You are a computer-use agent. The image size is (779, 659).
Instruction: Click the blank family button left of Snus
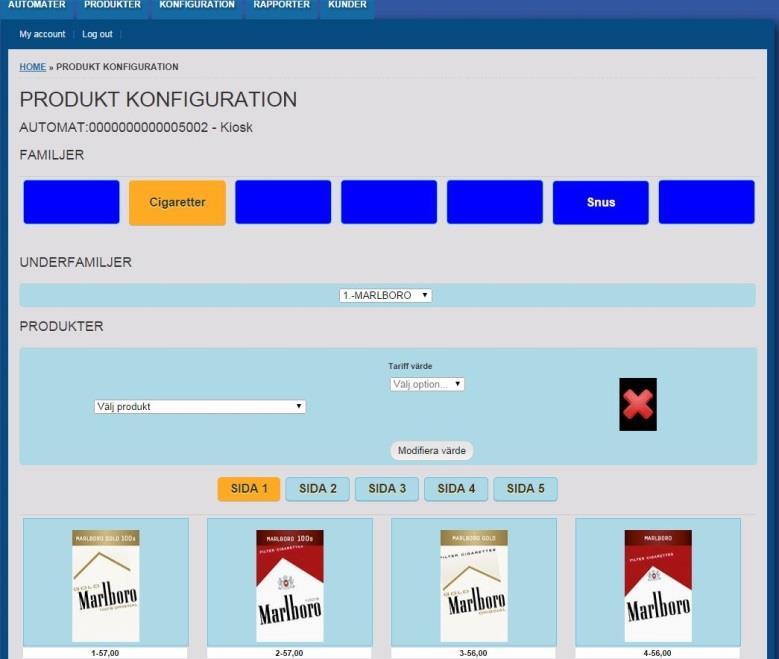click(495, 202)
